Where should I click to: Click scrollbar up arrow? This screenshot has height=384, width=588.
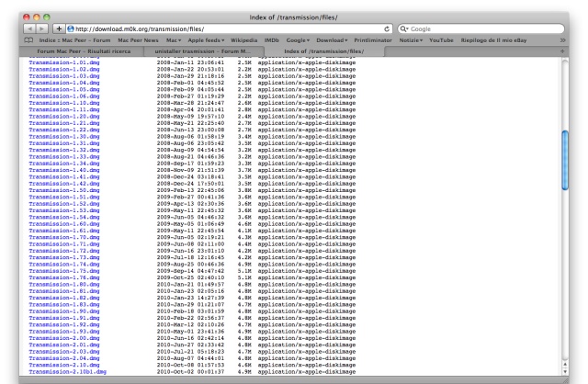click(565, 364)
